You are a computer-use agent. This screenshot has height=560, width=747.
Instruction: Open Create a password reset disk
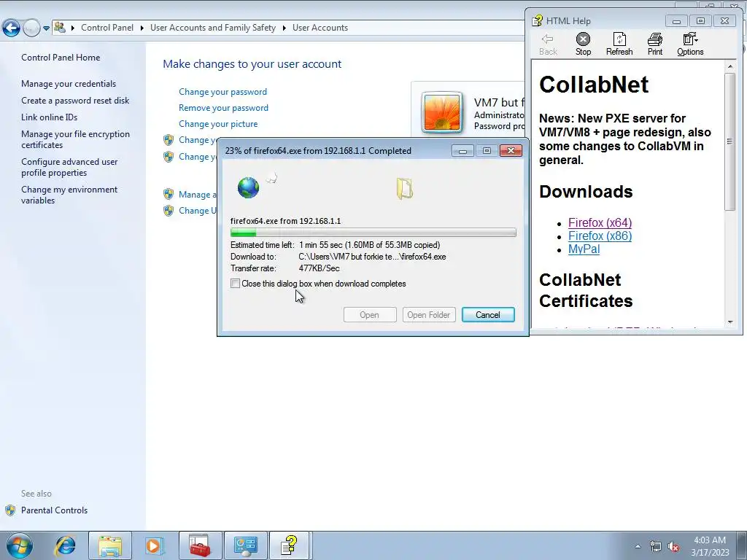pos(75,101)
